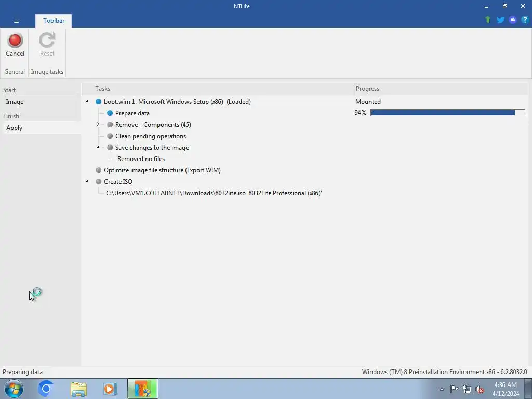
Task: Open the Twitter bird icon
Action: pyautogui.click(x=500, y=20)
